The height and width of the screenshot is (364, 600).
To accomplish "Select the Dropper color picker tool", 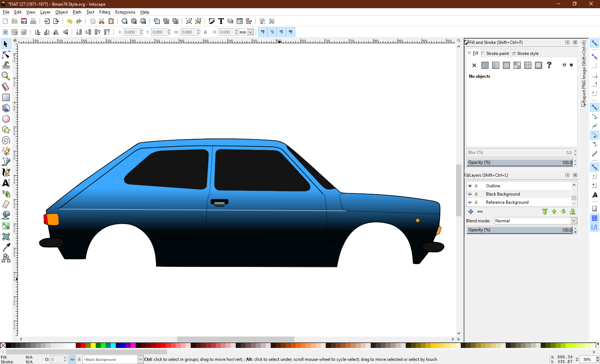I will [6, 247].
